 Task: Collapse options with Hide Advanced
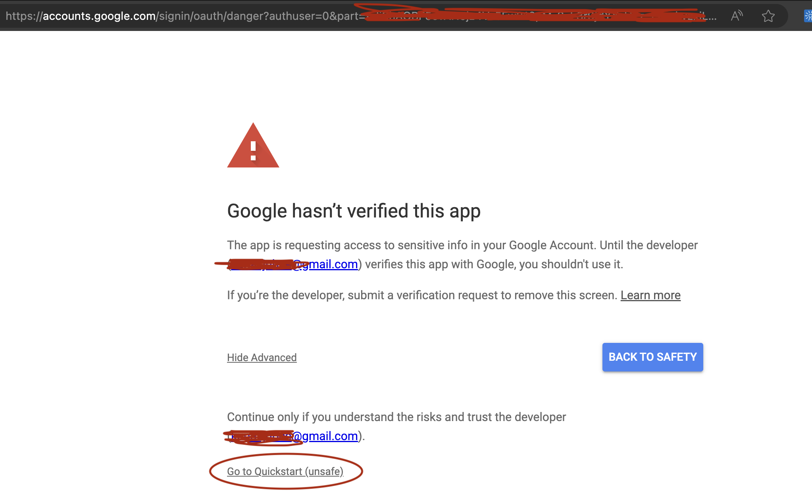tap(262, 358)
